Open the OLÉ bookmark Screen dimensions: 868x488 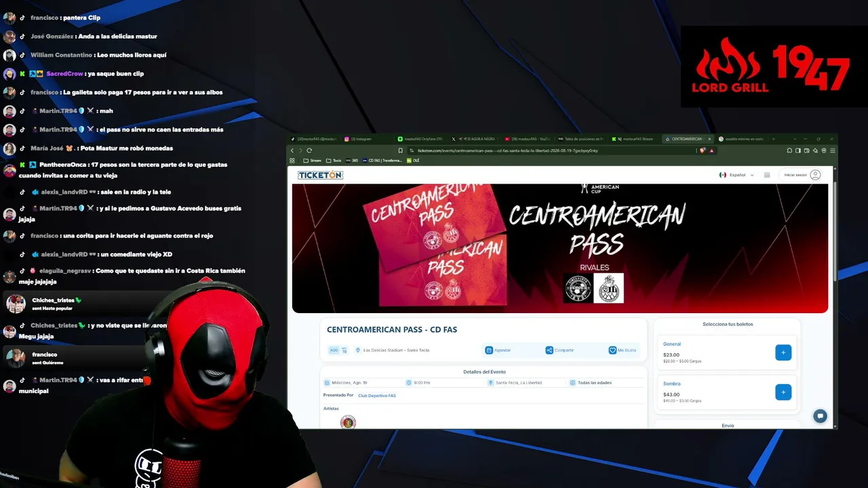(x=414, y=161)
